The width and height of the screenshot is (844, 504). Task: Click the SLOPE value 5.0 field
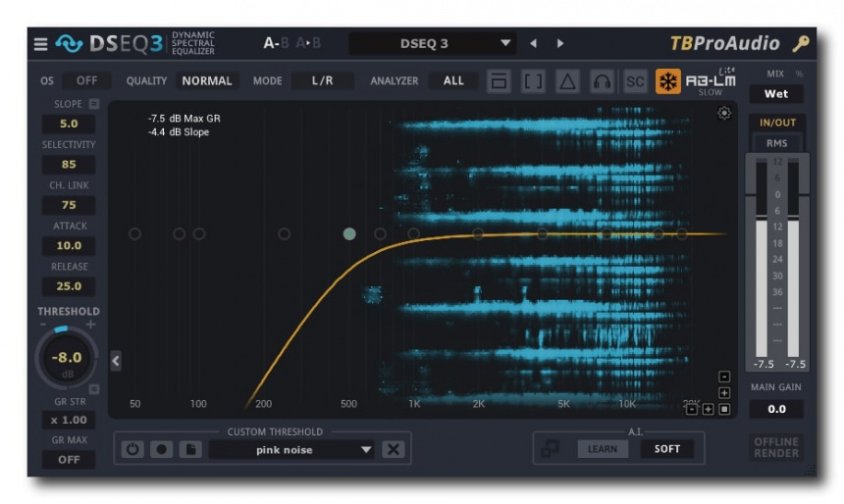coord(69,124)
